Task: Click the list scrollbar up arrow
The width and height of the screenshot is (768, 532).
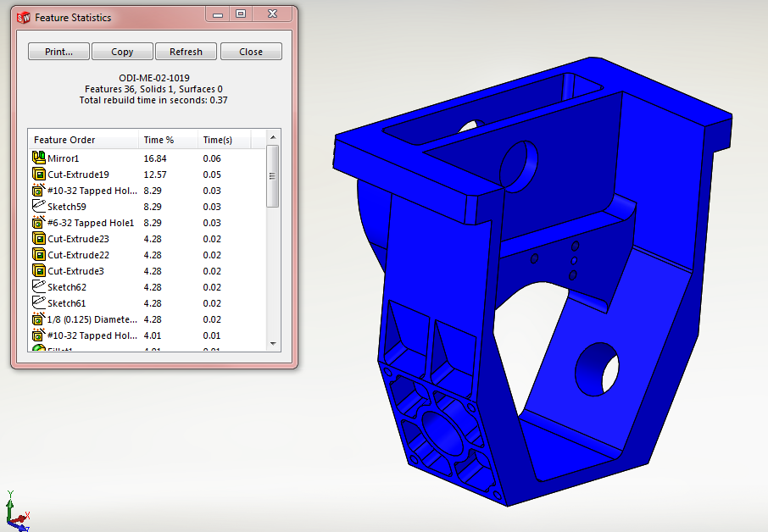Action: (273, 137)
